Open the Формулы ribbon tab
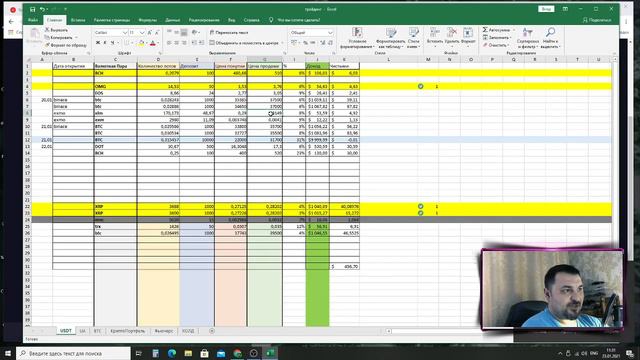 147,20
